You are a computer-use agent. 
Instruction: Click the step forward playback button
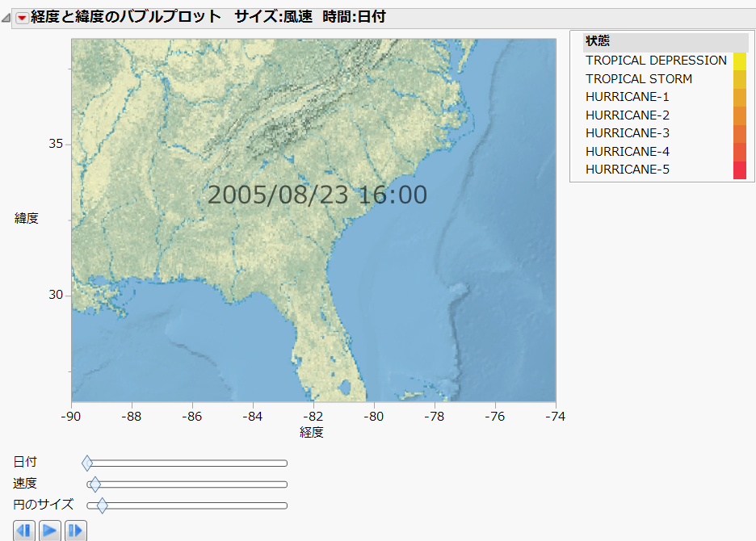pyautogui.click(x=75, y=531)
